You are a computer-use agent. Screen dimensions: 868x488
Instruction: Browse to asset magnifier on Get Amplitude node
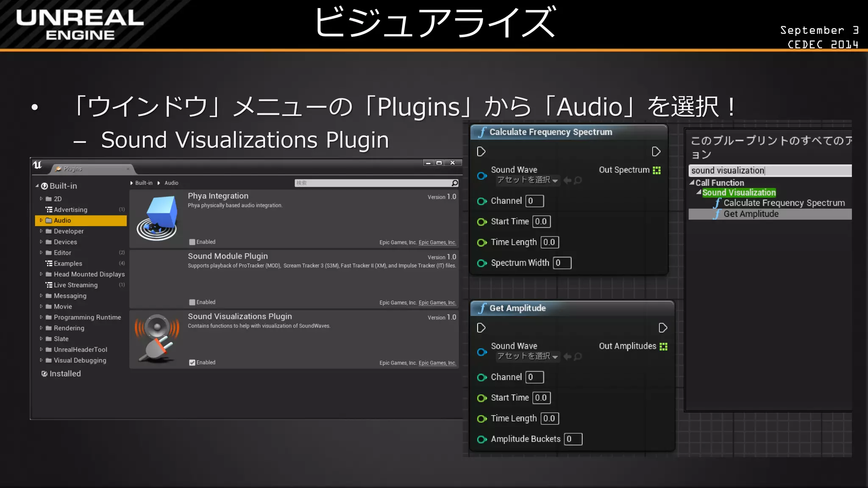(x=578, y=357)
